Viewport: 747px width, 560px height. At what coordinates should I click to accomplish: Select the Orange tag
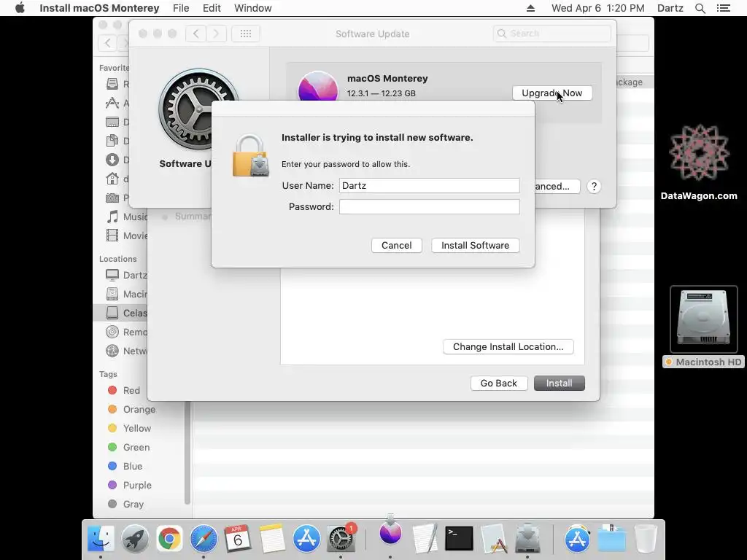click(131, 410)
